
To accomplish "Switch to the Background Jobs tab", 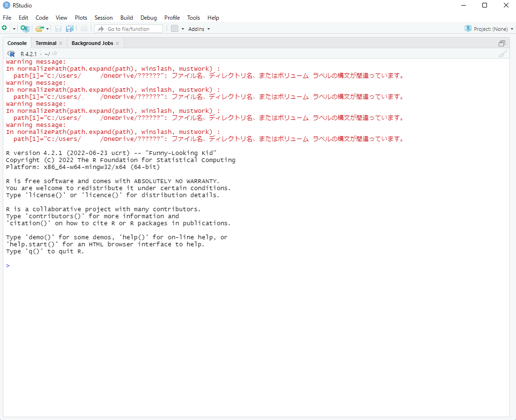I will click(x=92, y=43).
